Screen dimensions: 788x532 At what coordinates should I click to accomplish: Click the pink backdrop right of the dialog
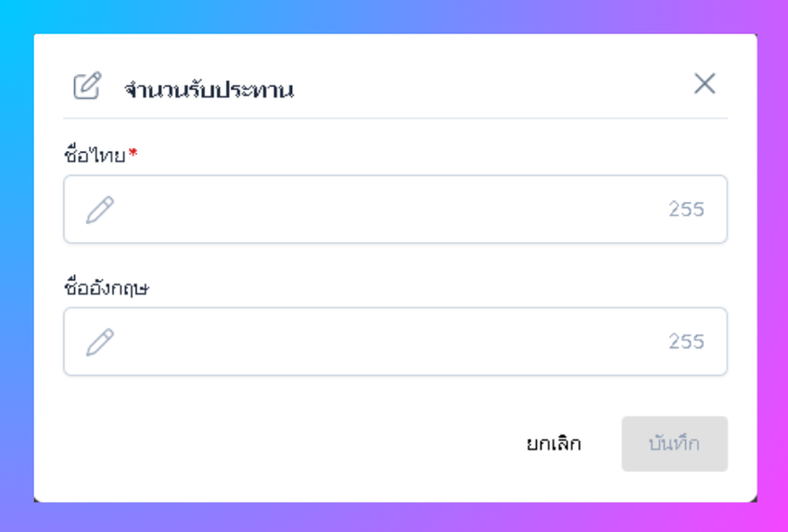point(772,269)
